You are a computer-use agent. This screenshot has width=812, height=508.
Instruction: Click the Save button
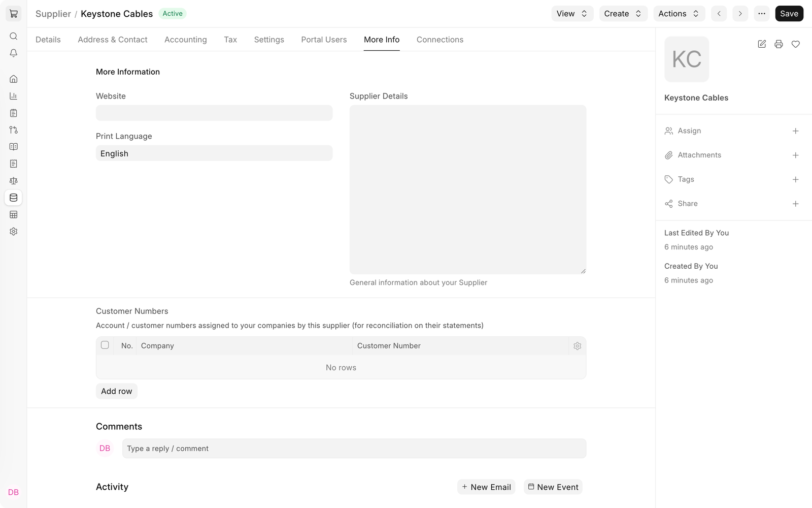coord(789,14)
